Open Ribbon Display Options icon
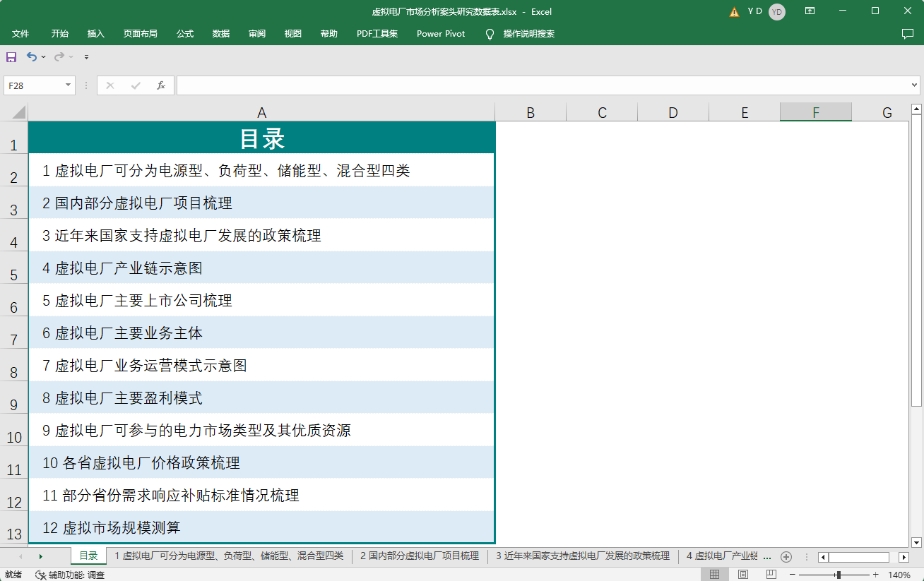This screenshot has width=924, height=581. (810, 11)
